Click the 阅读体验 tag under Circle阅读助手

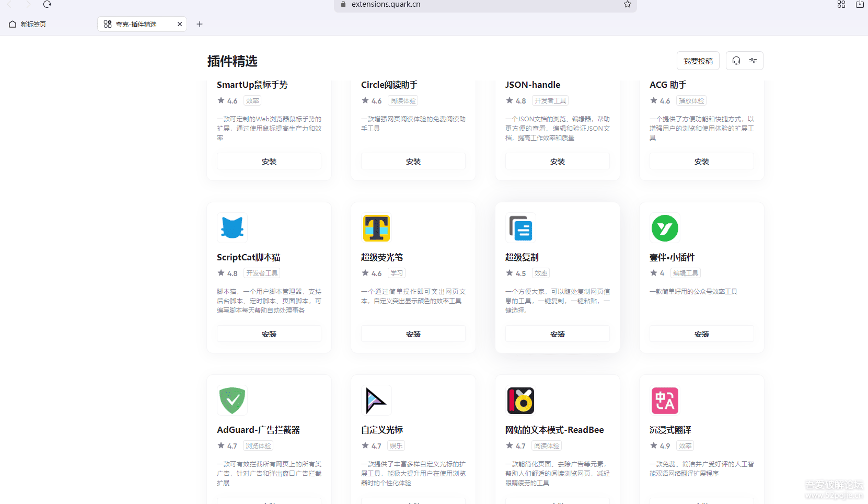pos(402,100)
